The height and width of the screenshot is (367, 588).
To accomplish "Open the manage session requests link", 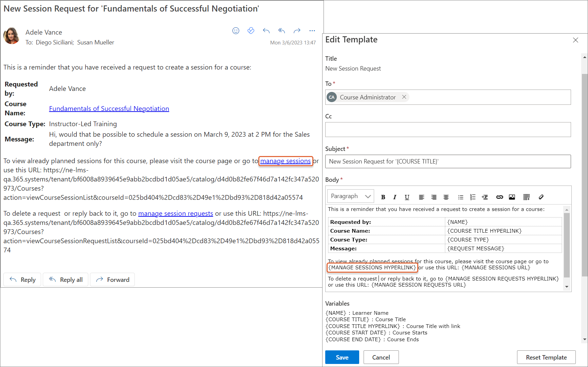I will click(176, 213).
